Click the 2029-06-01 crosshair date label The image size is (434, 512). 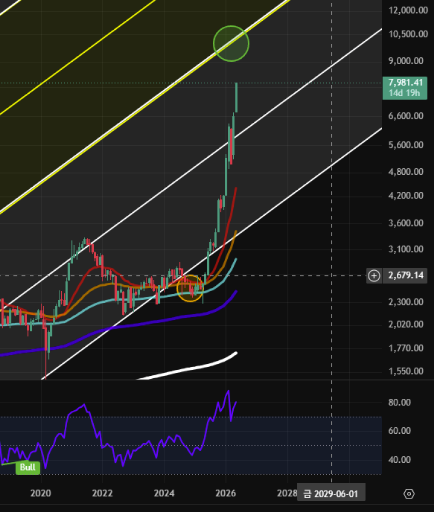[331, 494]
